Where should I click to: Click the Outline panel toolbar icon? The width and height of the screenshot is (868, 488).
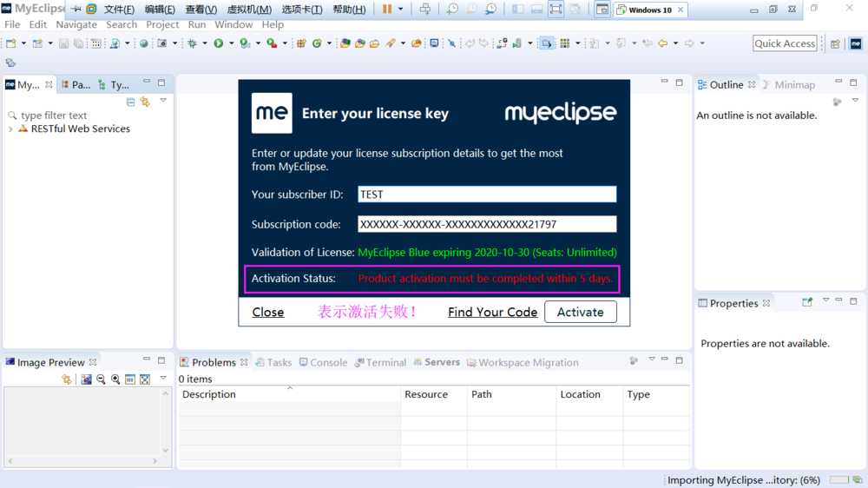point(837,102)
